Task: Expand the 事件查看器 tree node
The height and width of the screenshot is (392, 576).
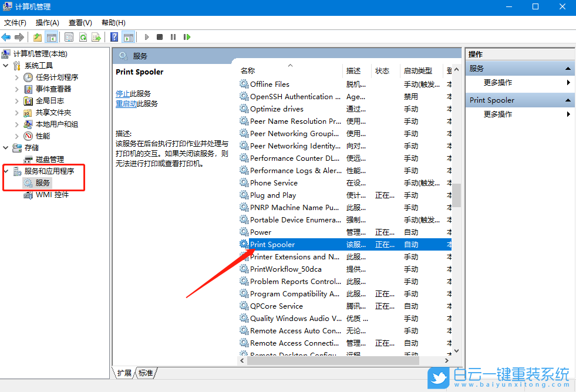Action: pos(16,89)
